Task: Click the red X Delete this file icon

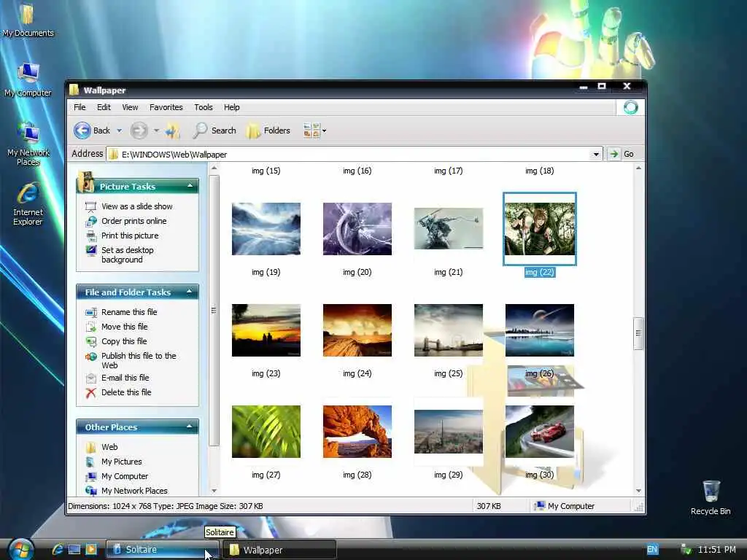Action: coord(90,393)
